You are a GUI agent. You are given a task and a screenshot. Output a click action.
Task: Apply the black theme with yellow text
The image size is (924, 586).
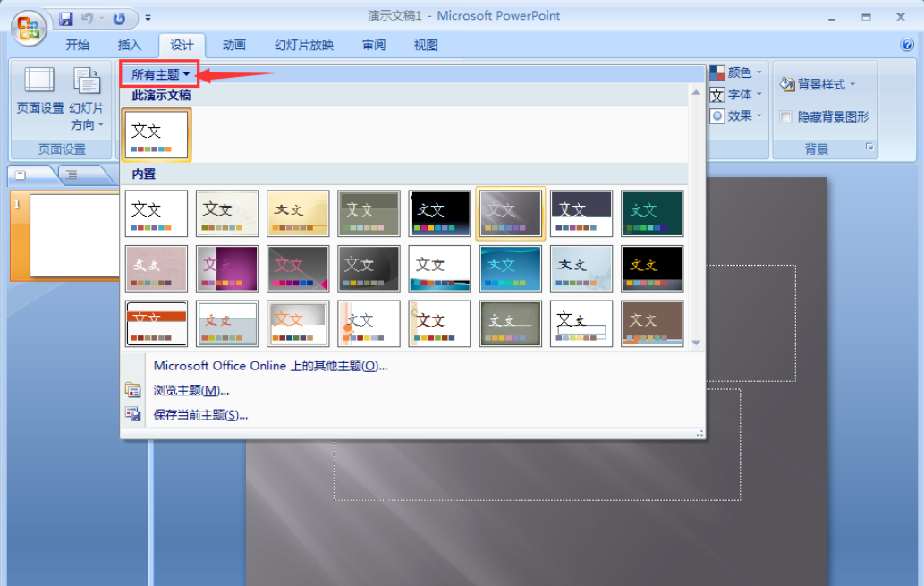coord(652,268)
